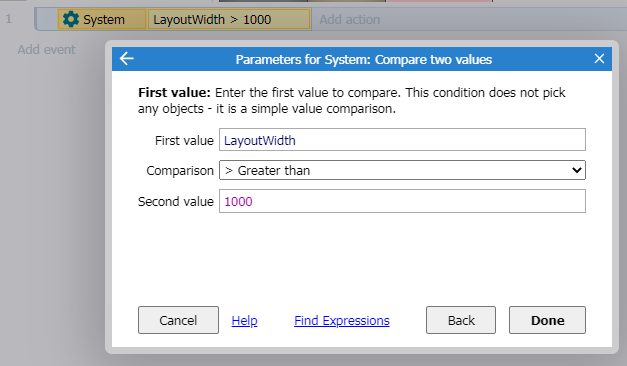Viewport: 627px width, 366px height.
Task: Open the Comparison dropdown
Action: click(x=402, y=170)
